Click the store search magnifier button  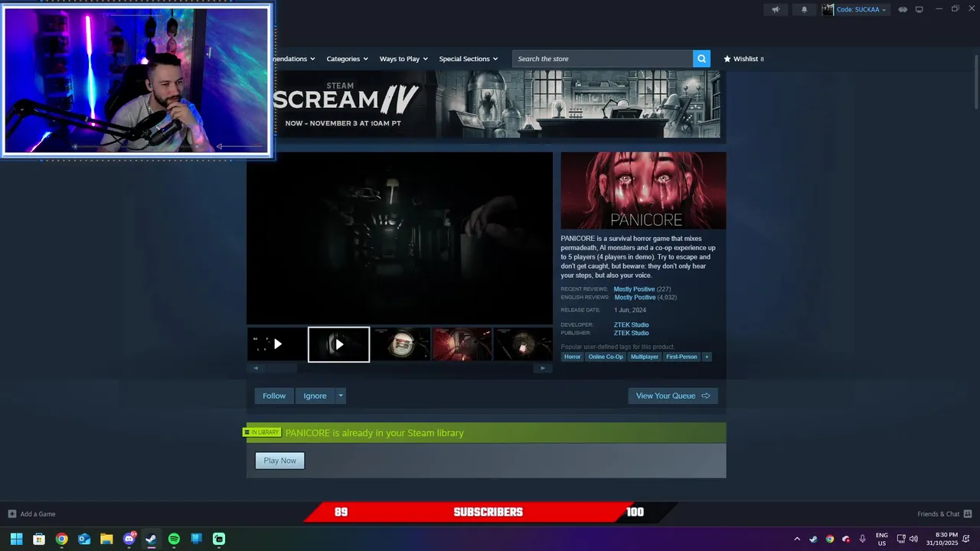pyautogui.click(x=701, y=59)
